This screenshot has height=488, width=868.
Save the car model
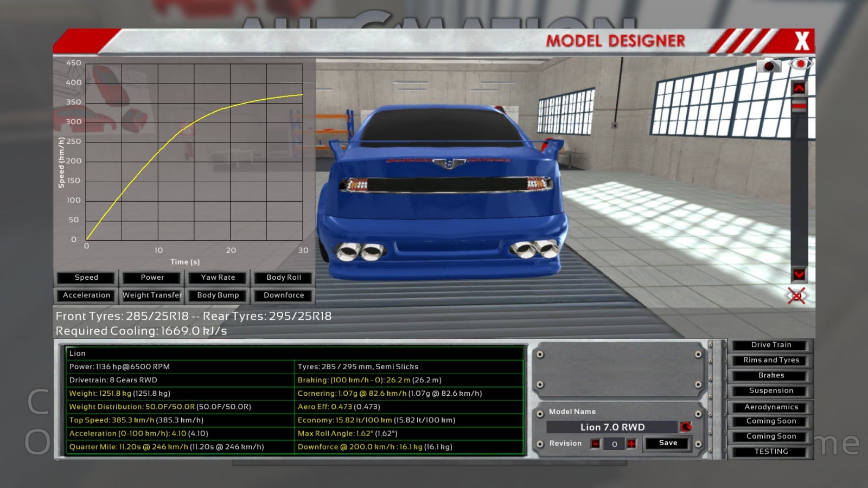pyautogui.click(x=668, y=444)
